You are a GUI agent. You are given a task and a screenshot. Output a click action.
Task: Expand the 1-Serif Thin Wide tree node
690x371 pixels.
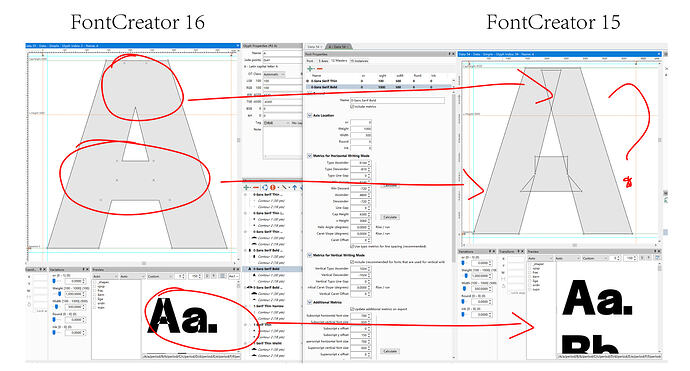click(x=246, y=343)
